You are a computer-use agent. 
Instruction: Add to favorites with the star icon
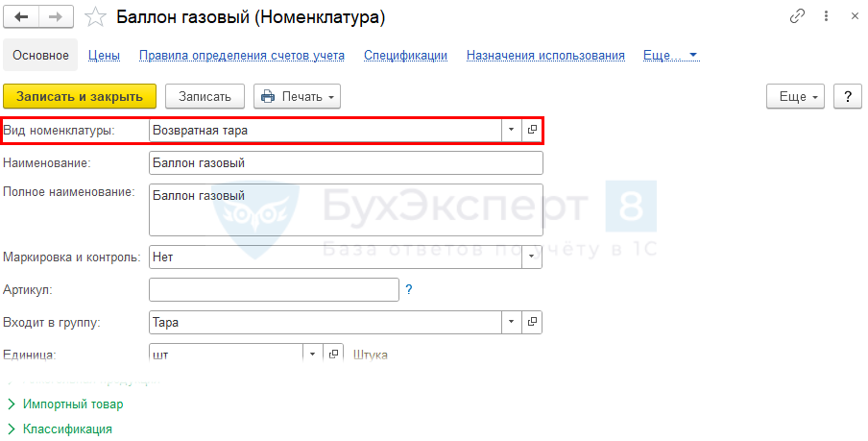pyautogui.click(x=95, y=17)
